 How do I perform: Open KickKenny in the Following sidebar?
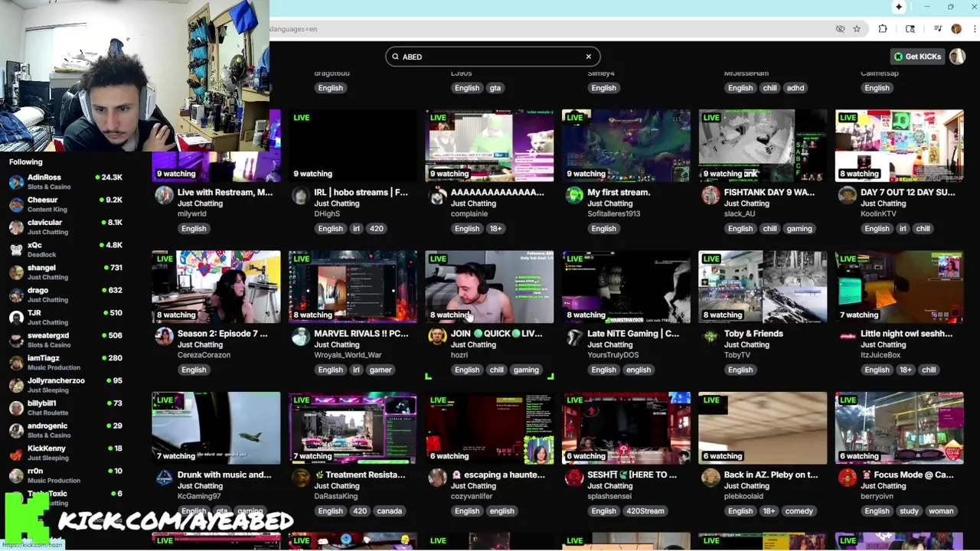click(x=65, y=452)
